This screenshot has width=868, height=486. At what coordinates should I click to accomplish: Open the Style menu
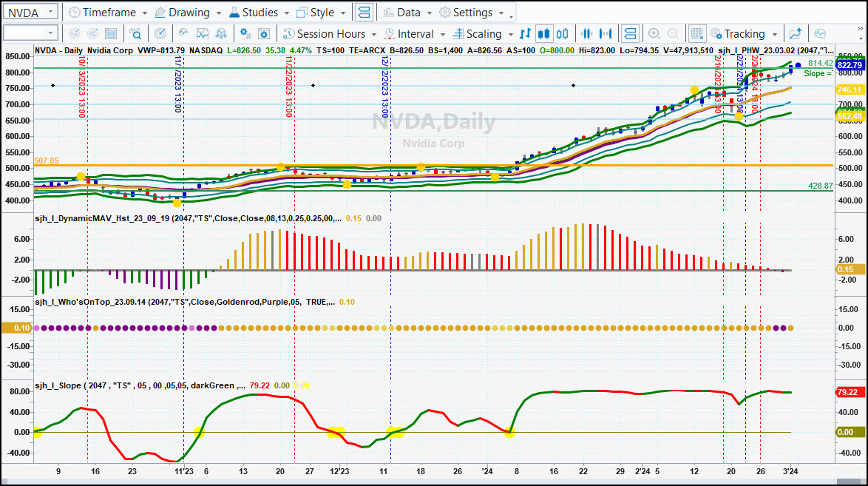[321, 12]
